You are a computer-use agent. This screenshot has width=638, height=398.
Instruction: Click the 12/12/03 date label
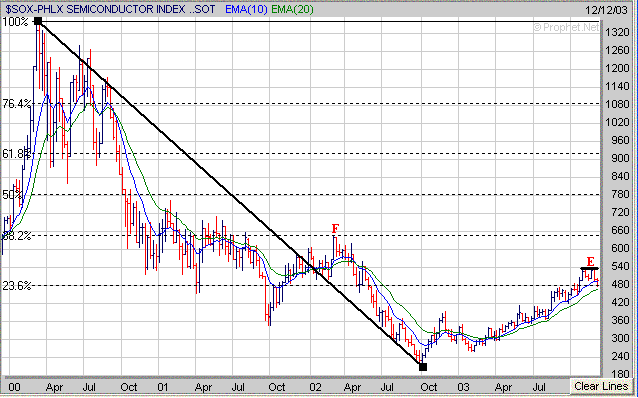607,10
